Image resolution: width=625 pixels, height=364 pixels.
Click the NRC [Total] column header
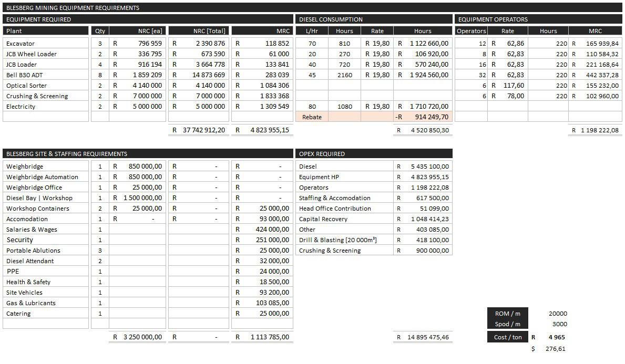(199, 31)
